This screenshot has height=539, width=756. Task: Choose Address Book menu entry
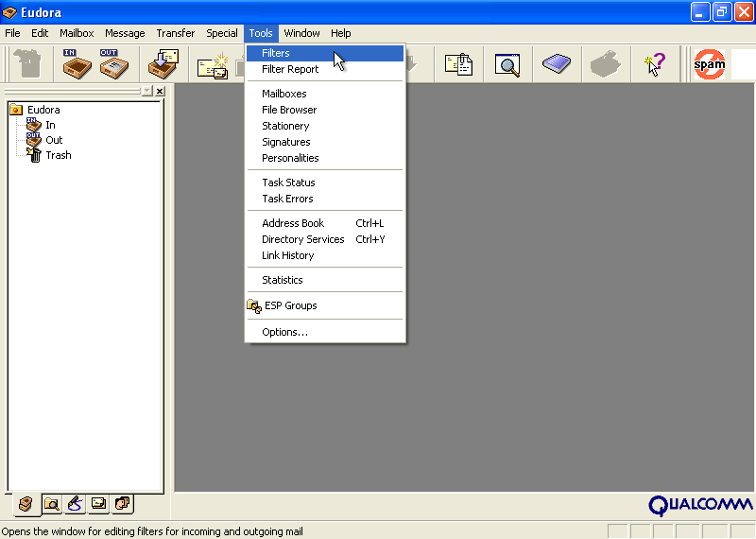(325, 223)
